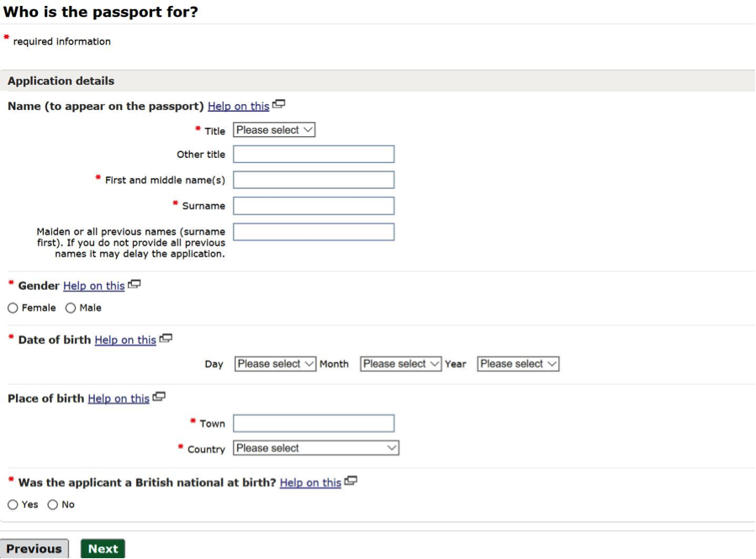Select the Male gender option
The width and height of the screenshot is (756, 559).
pyautogui.click(x=71, y=308)
